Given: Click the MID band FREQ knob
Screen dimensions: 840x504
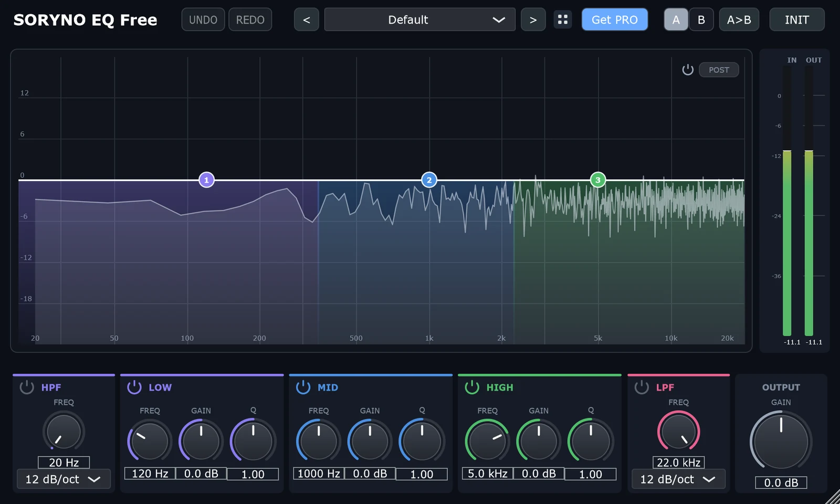Looking at the screenshot, I should click(319, 441).
